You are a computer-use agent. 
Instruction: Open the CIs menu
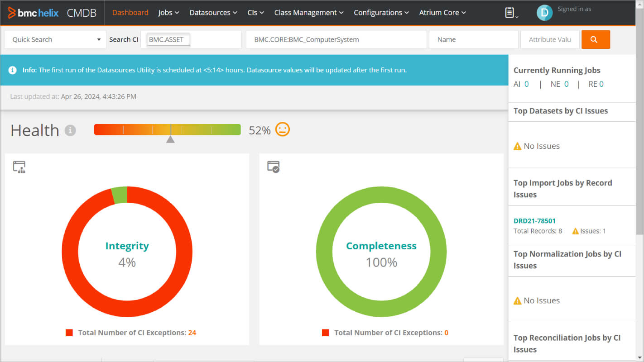256,13
